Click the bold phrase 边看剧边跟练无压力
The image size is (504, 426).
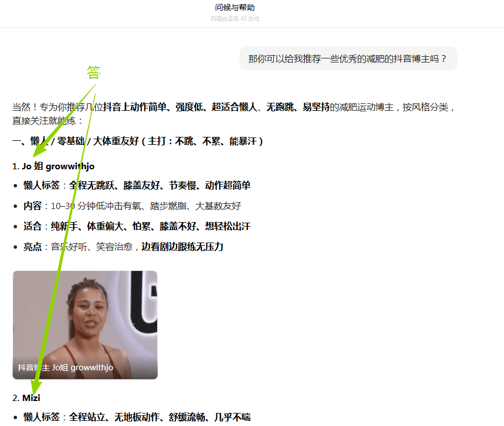coord(182,247)
